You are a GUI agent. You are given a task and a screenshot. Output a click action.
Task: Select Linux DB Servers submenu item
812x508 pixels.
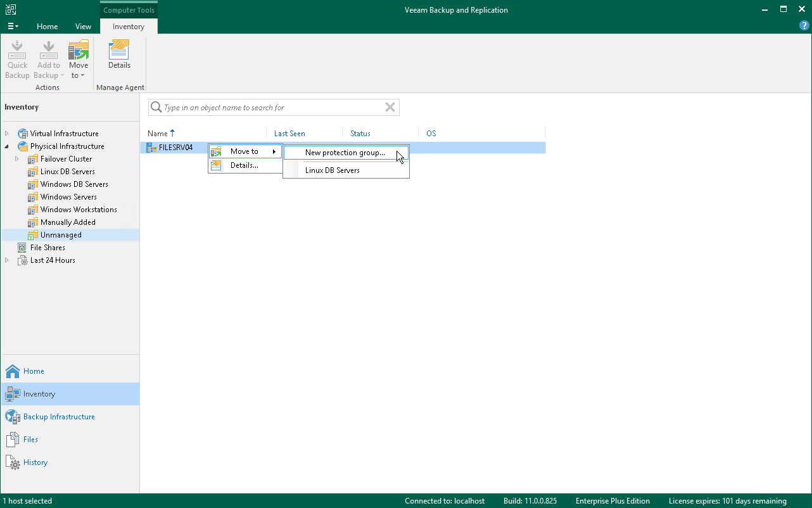(346, 170)
